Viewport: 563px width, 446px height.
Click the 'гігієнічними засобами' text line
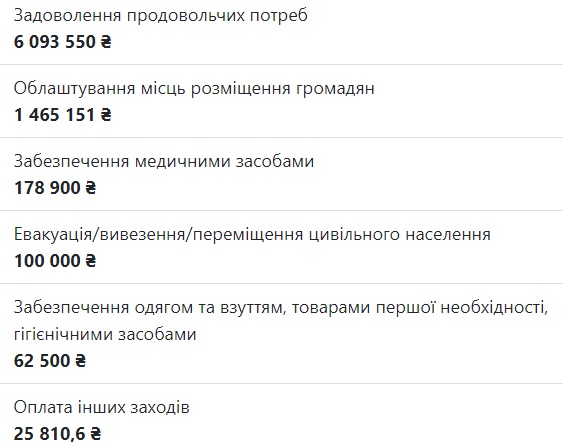pos(105,335)
